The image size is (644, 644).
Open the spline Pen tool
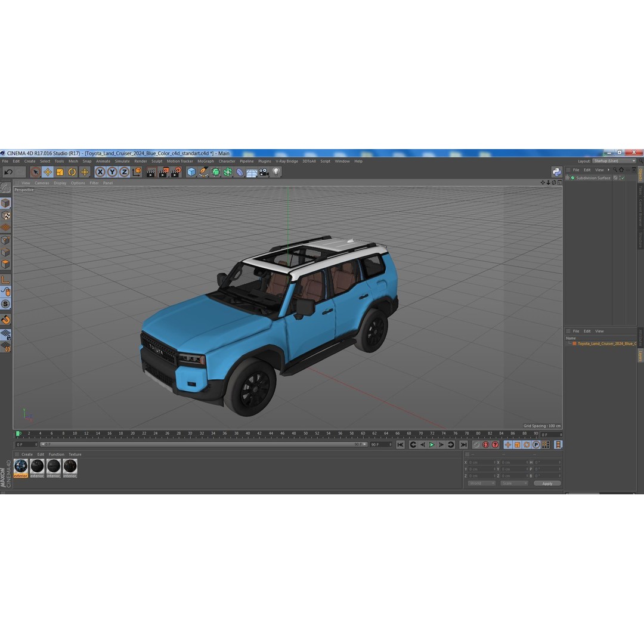coord(203,172)
